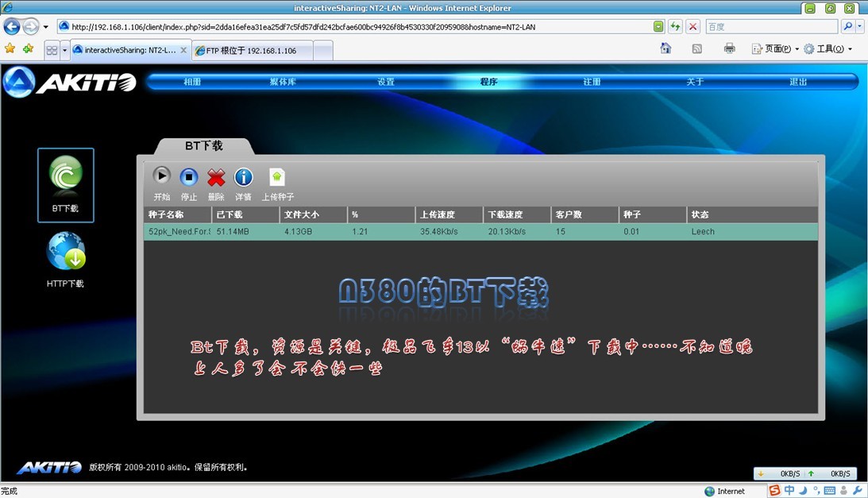The image size is (868, 498).
Task: Select the BT下载 panel tab
Action: 204,145
